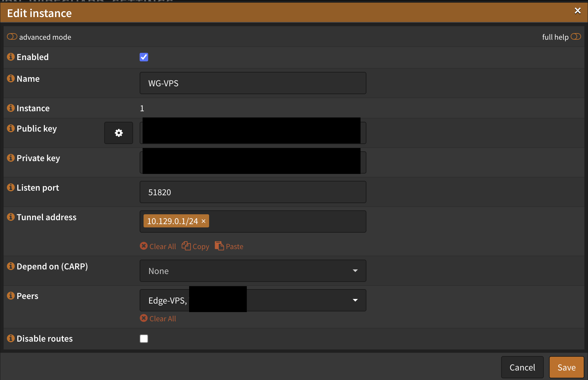Click the info icon next to Disable routes
The image size is (588, 380).
point(11,338)
